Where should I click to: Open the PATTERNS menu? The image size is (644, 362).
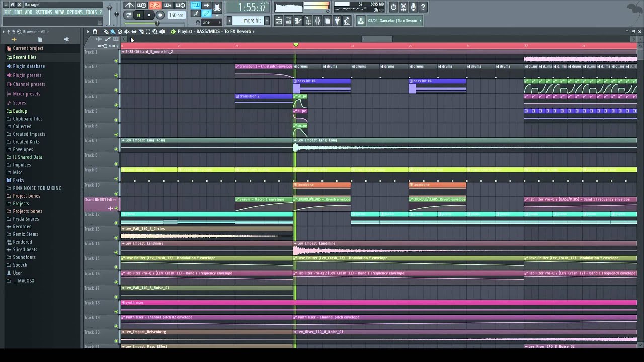[x=44, y=12]
